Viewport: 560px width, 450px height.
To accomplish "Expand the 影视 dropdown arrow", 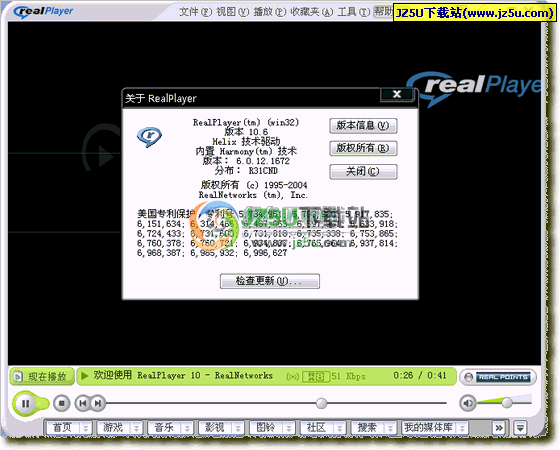I will coord(238,428).
